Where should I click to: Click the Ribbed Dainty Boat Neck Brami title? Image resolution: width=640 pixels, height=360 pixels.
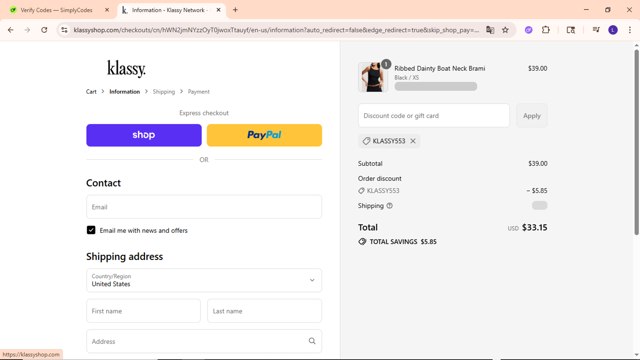pyautogui.click(x=440, y=69)
